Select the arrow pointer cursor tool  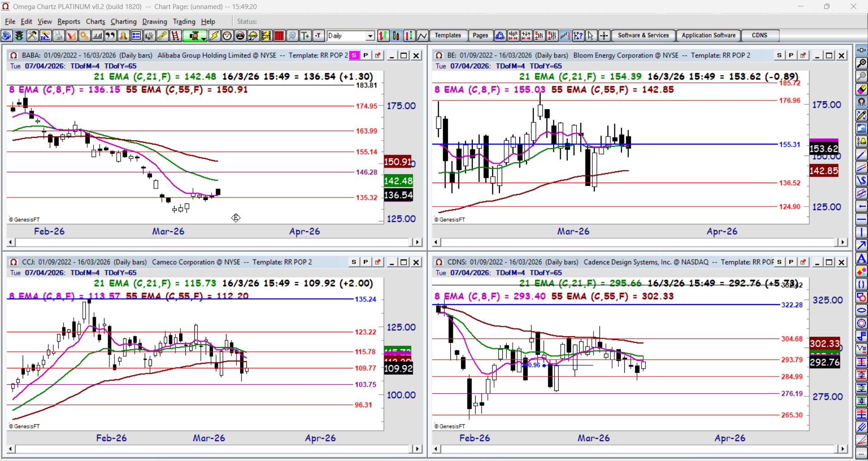pyautogui.click(x=591, y=36)
